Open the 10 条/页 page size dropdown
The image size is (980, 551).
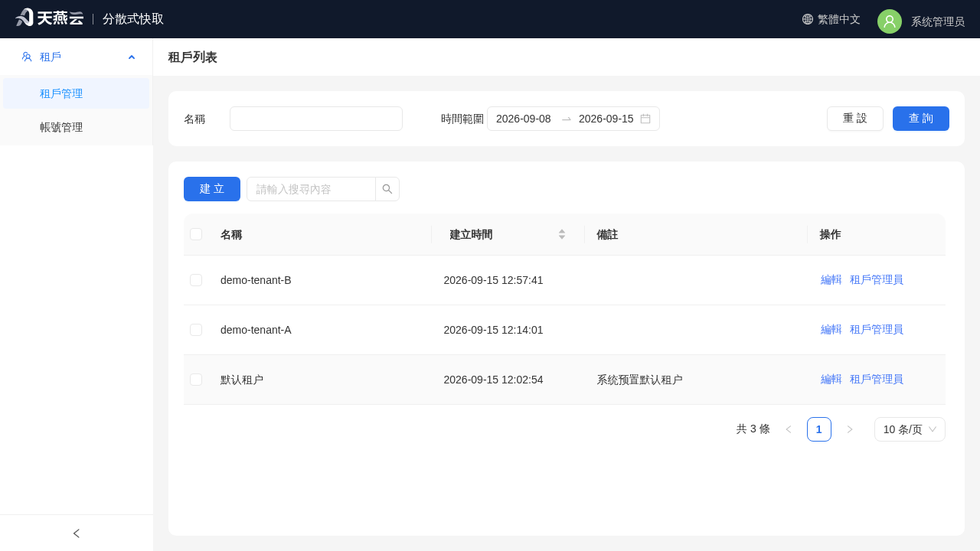[x=910, y=429]
